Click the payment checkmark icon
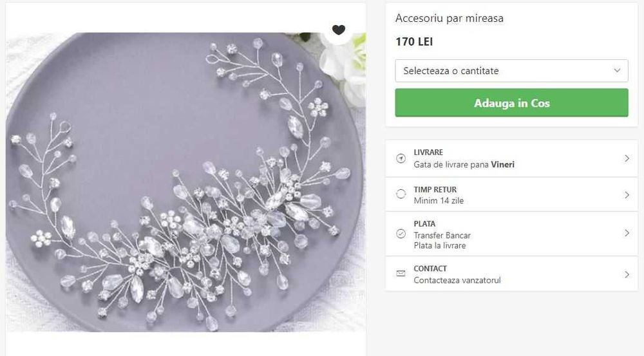Viewport: 644px width, 356px height. (401, 234)
